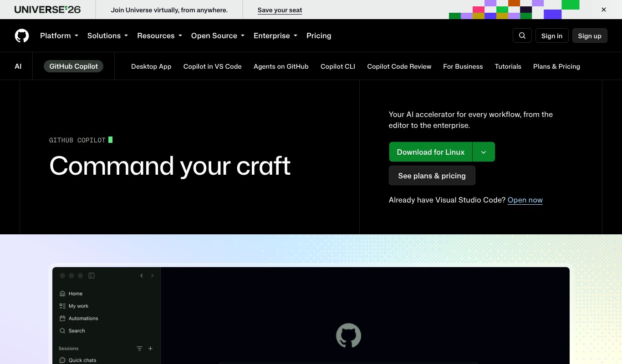Click the forward chevron in app preview

click(152, 276)
